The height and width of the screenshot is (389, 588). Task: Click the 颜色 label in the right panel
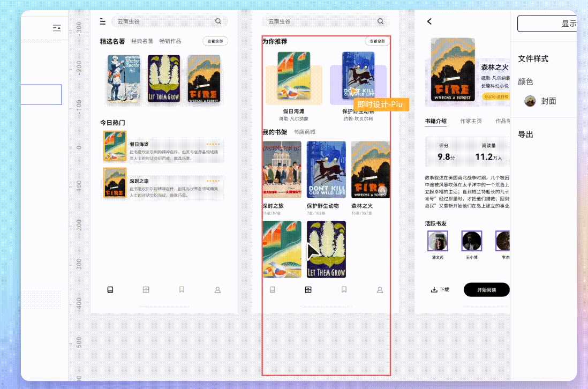tap(525, 82)
